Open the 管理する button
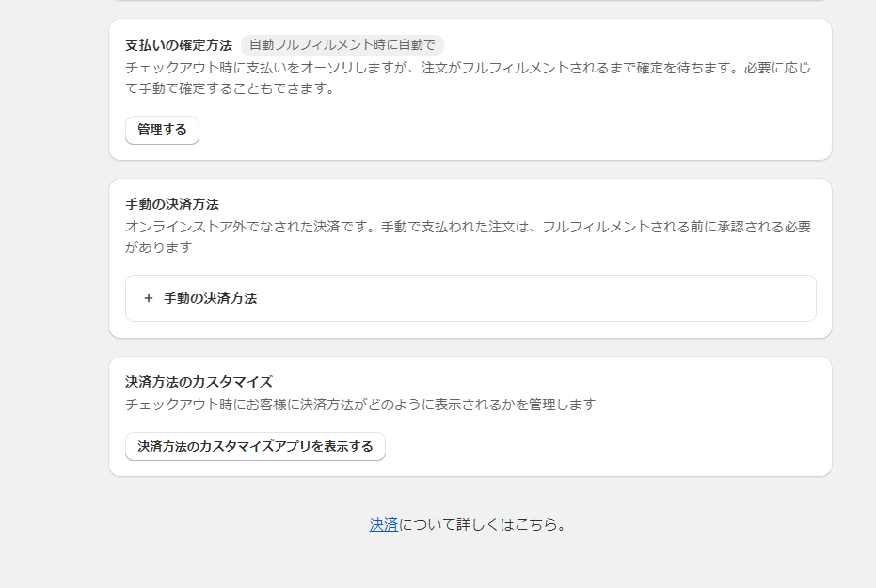 (x=161, y=130)
